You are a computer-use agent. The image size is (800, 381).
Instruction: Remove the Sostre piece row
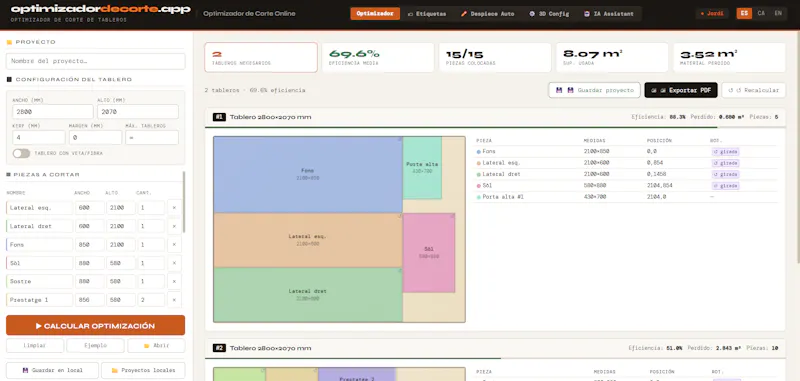(x=174, y=281)
